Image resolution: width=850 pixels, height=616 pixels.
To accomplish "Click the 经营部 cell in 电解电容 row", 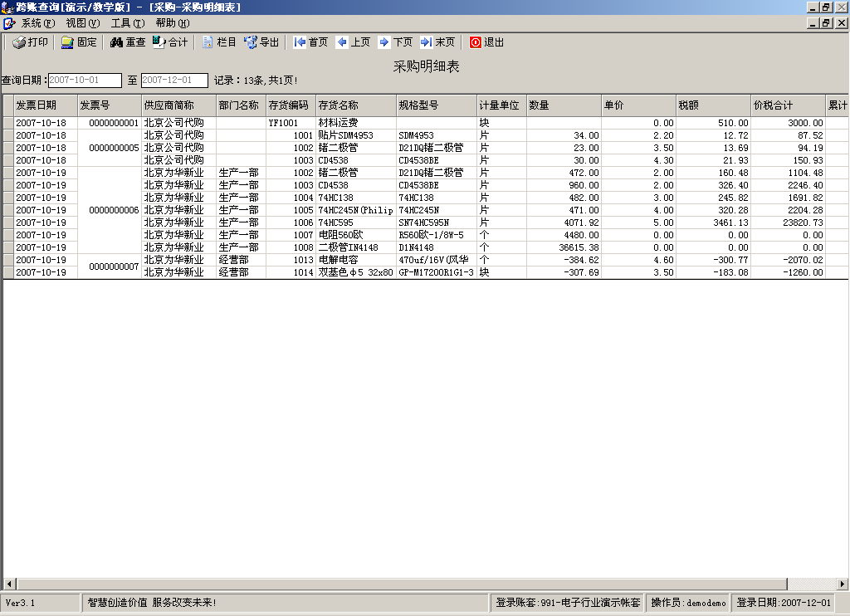I will tap(242, 261).
